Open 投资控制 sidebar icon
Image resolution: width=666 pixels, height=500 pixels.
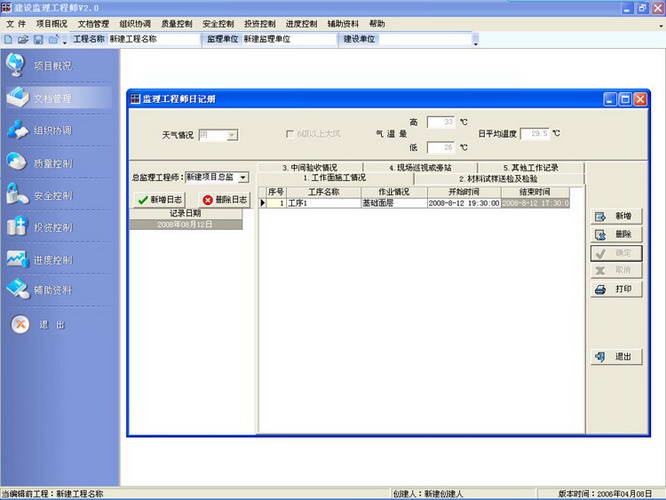(17, 226)
